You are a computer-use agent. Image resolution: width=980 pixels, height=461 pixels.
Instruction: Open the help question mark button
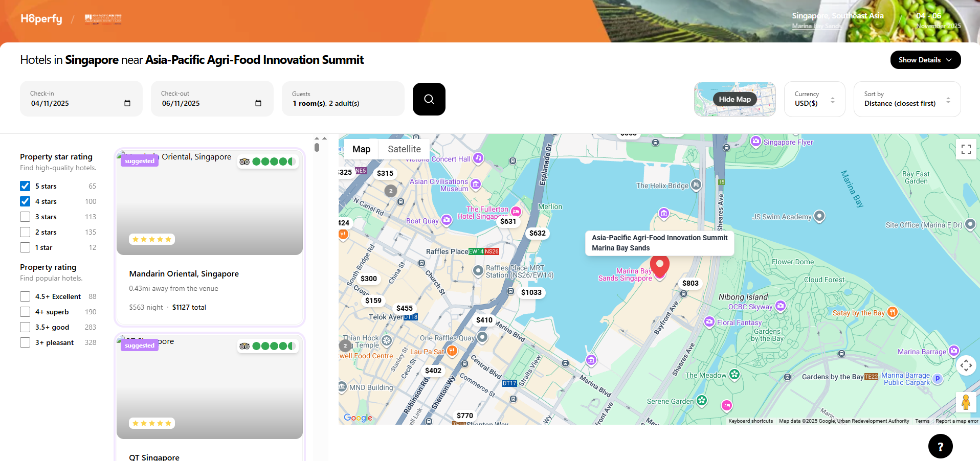941,446
